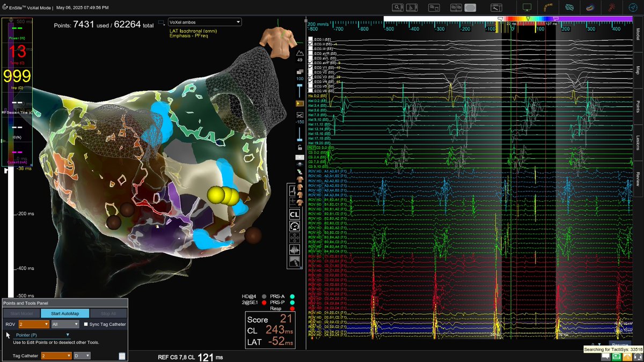Click the colored map surface icon

pyautogui.click(x=590, y=8)
